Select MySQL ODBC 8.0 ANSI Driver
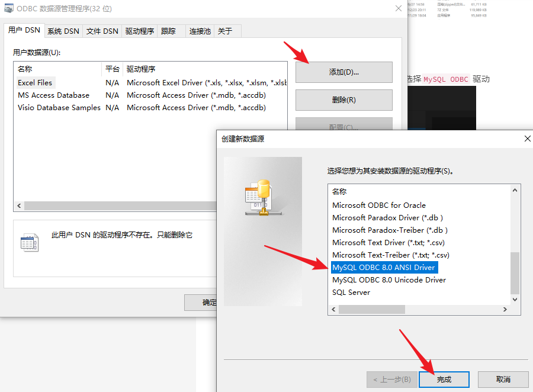Image resolution: width=533 pixels, height=392 pixels. click(384, 268)
